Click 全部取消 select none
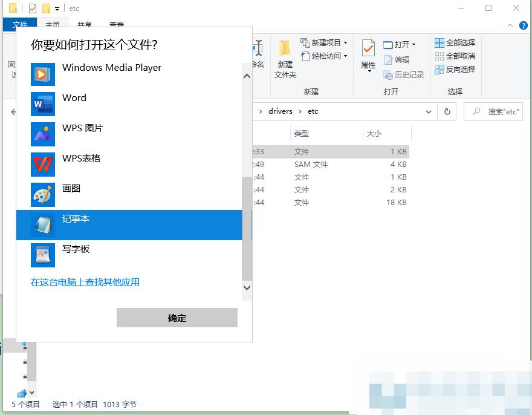Screen dimensions: 532x415 [x=455, y=56]
